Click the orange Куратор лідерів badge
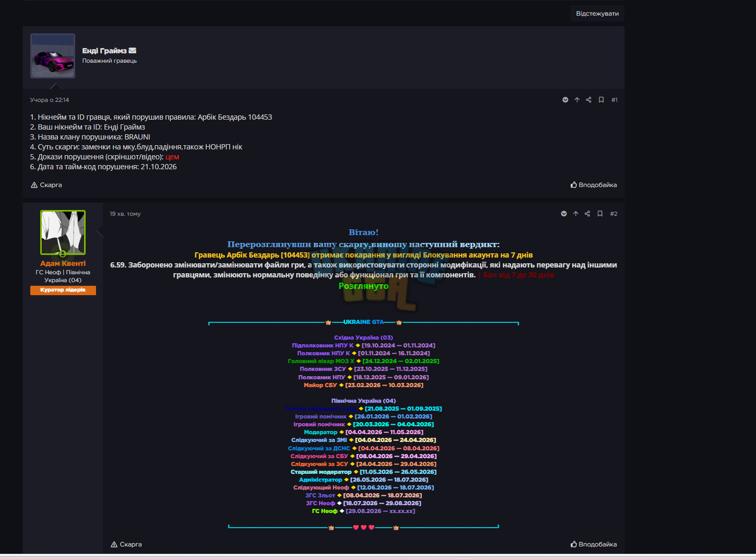 [63, 290]
